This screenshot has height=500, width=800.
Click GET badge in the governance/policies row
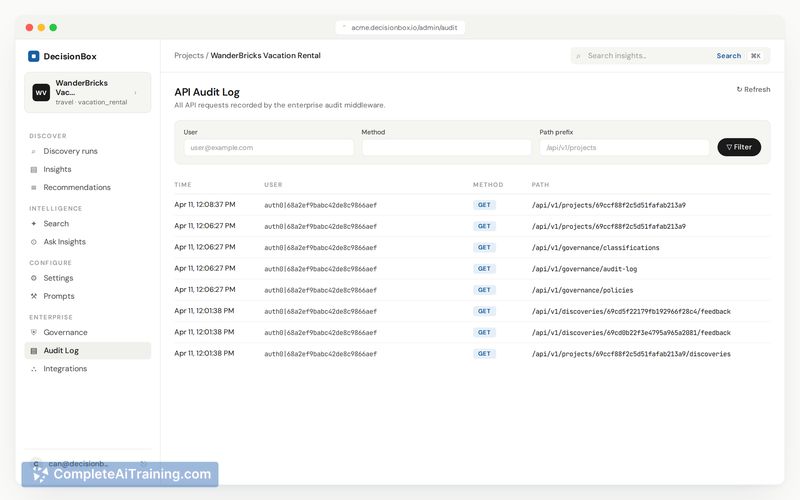tap(484, 290)
